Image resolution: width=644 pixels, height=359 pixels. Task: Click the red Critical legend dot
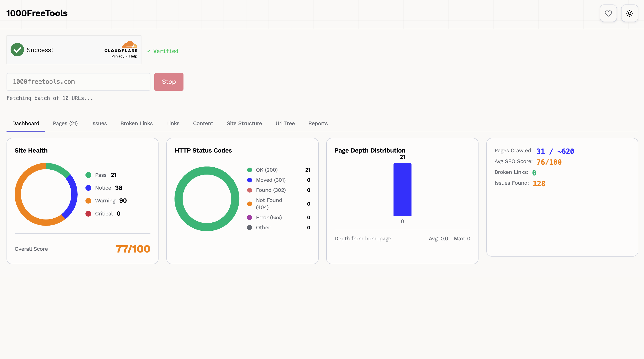[88, 214]
